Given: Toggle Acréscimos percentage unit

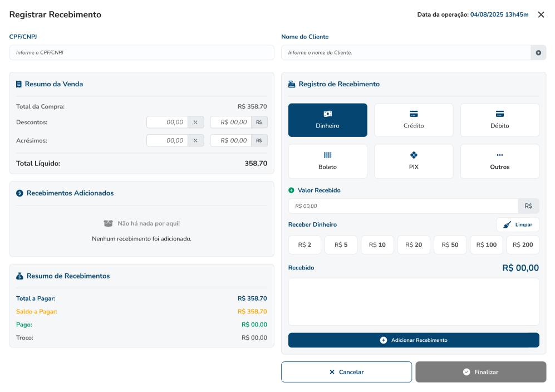Looking at the screenshot, I should (x=196, y=141).
